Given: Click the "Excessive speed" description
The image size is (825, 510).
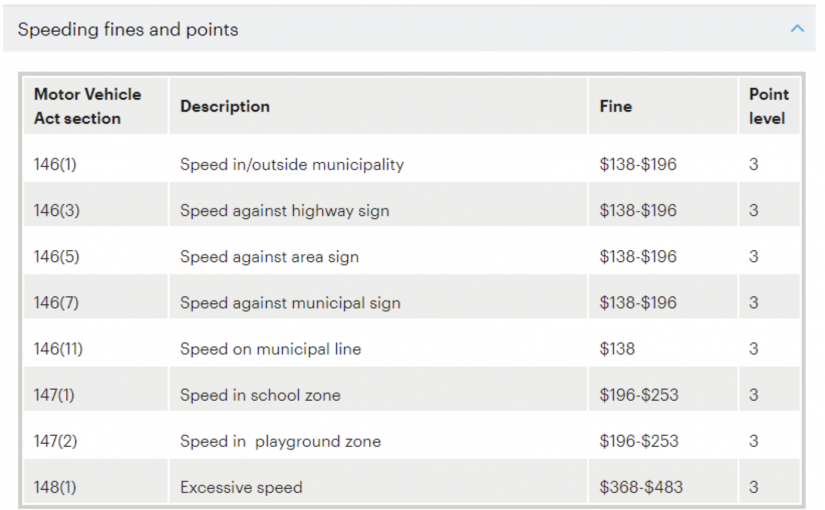Looking at the screenshot, I should pyautogui.click(x=241, y=488).
